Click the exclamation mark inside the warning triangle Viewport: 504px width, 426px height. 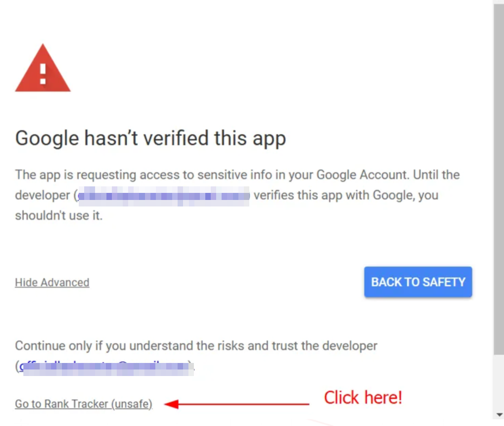coord(43,73)
